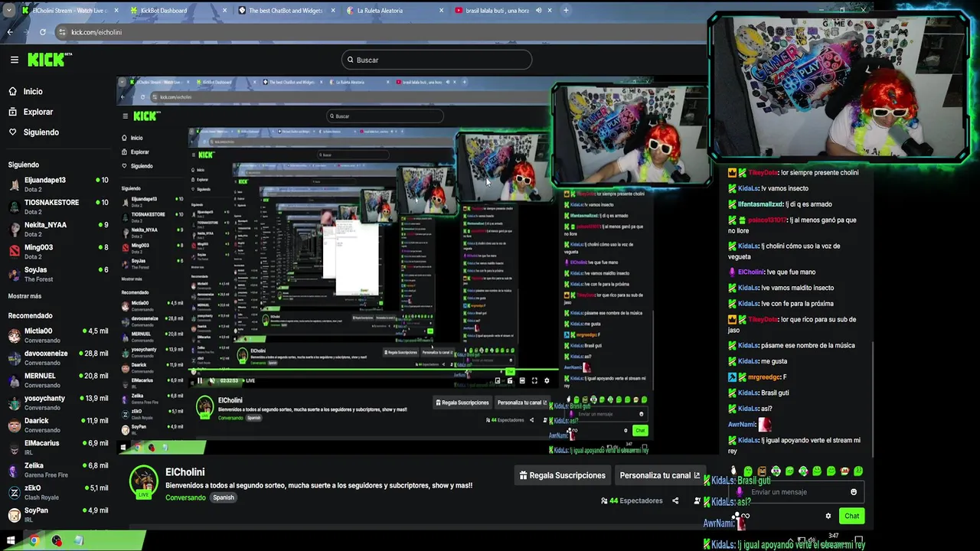Open TIOSNAKESTORE channel in sidebar
Image resolution: width=980 pixels, height=551 pixels.
click(58, 207)
